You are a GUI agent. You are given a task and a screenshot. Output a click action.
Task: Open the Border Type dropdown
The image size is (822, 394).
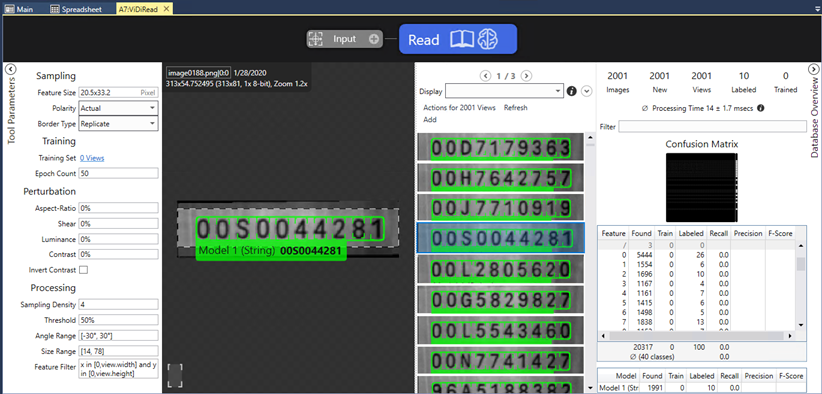(x=118, y=124)
